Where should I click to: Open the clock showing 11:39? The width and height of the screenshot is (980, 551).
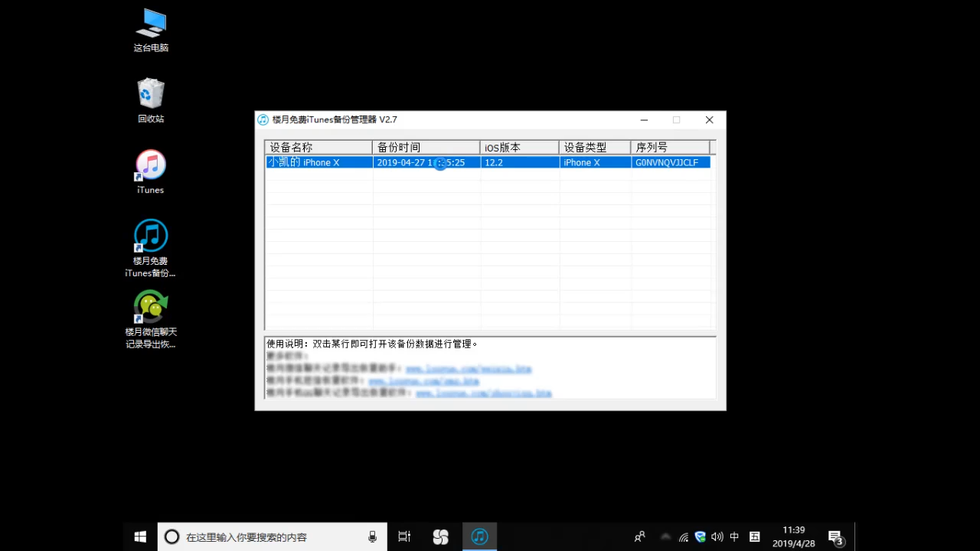793,536
